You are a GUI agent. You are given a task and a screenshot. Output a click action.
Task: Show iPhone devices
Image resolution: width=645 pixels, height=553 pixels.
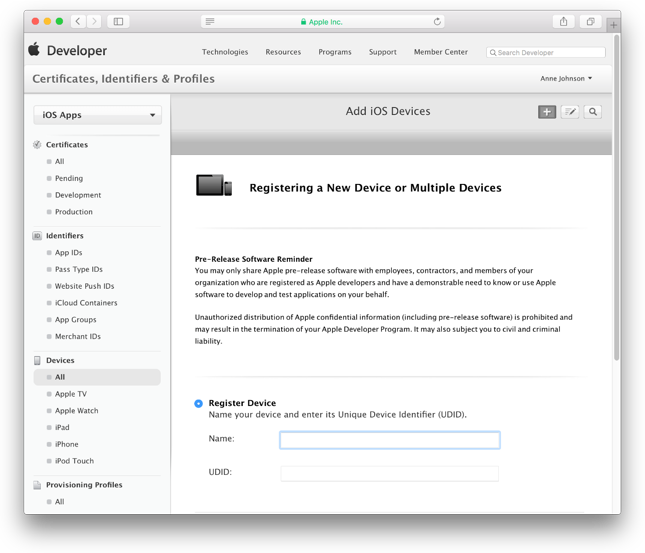pyautogui.click(x=67, y=444)
